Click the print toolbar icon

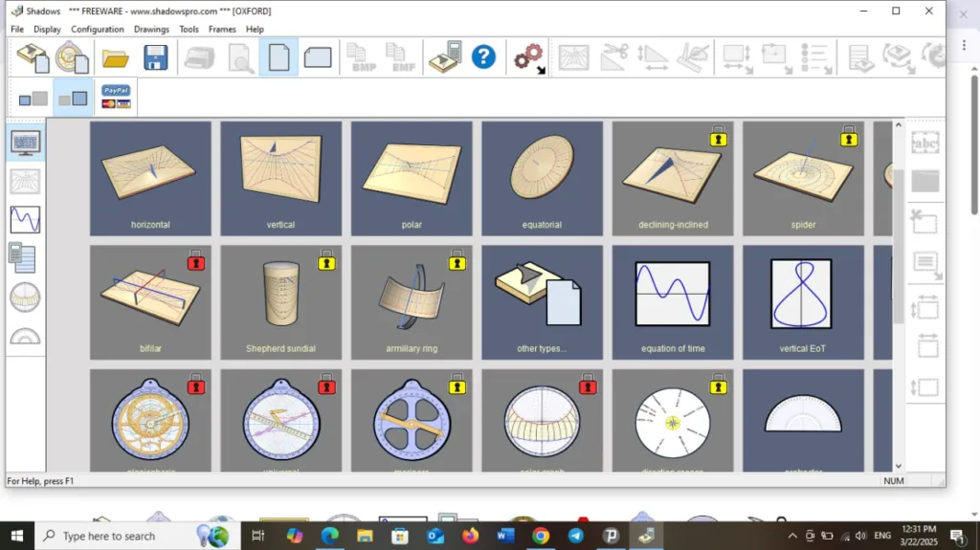(x=200, y=57)
